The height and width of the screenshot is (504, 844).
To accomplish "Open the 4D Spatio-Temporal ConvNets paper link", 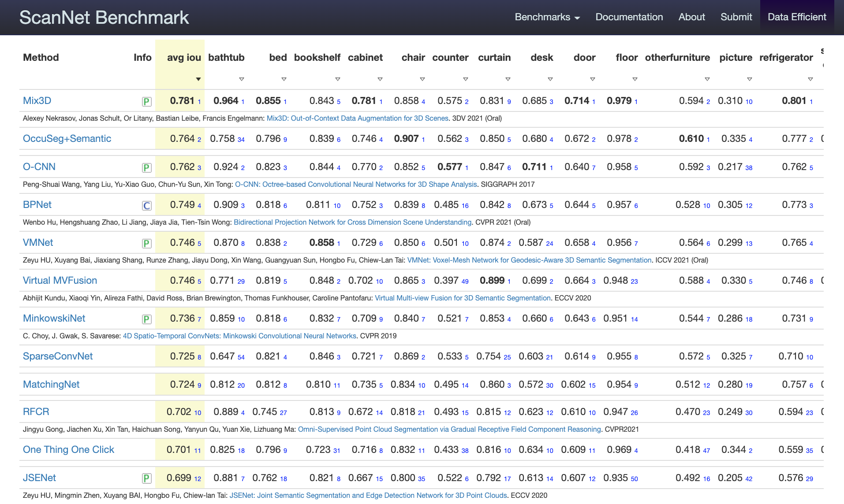I will 239,336.
